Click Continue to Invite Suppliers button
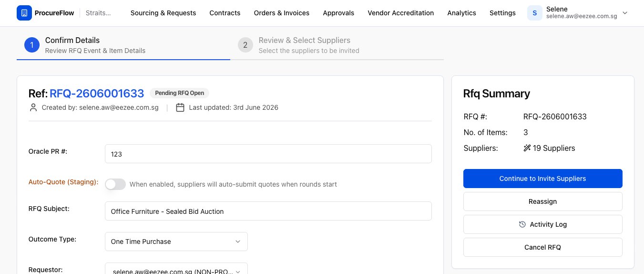644x274 pixels. pos(543,179)
